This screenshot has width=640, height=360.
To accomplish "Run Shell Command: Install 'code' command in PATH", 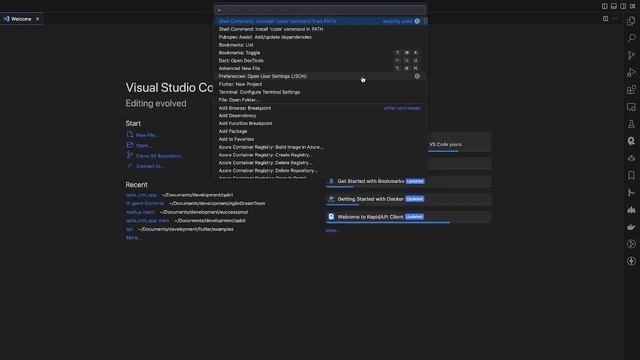I will [x=320, y=29].
